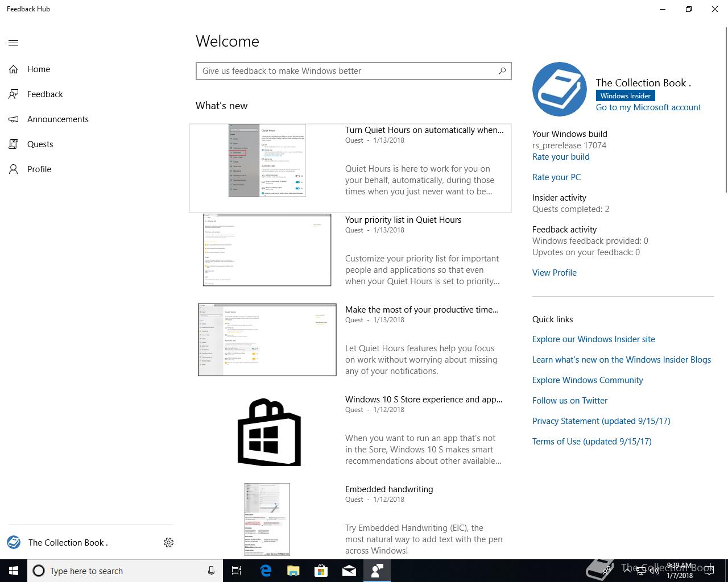Open File Explorer from taskbar

[293, 571]
